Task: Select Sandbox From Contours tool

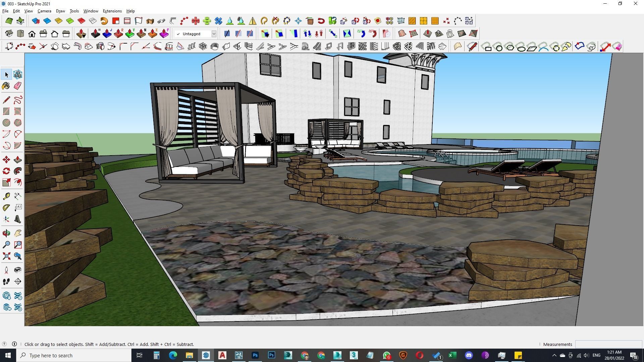Action: [402, 34]
